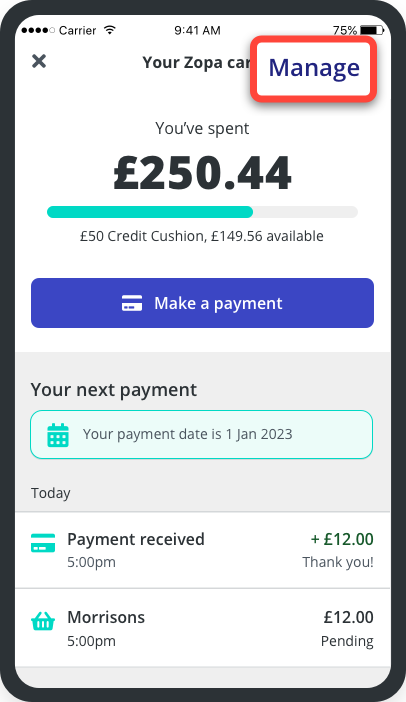Open the Manage option
Screen dimensions: 406x702
coord(314,68)
